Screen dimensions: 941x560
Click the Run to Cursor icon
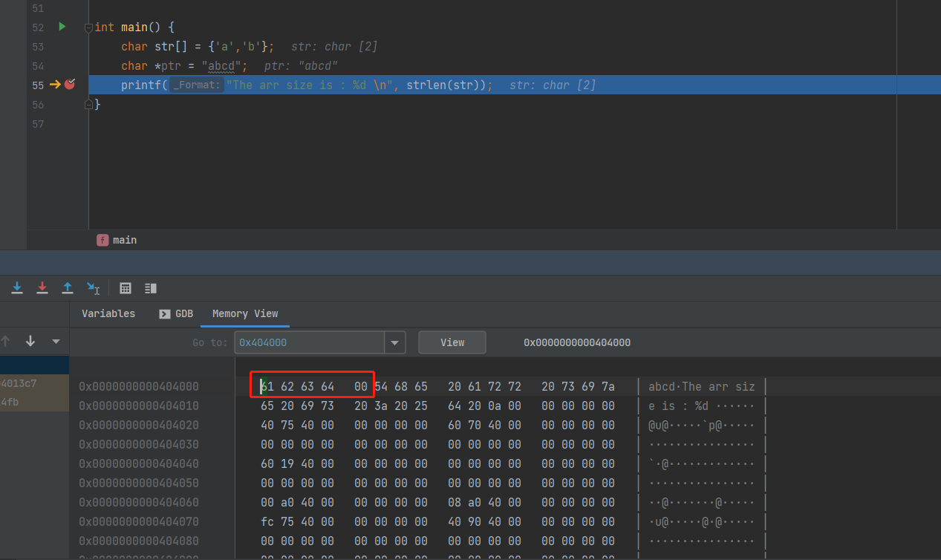click(93, 288)
